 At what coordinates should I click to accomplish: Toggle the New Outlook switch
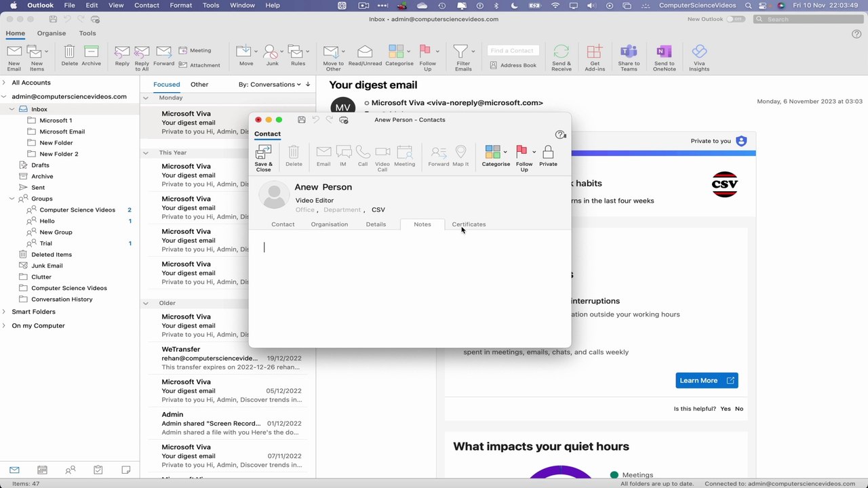(x=735, y=19)
